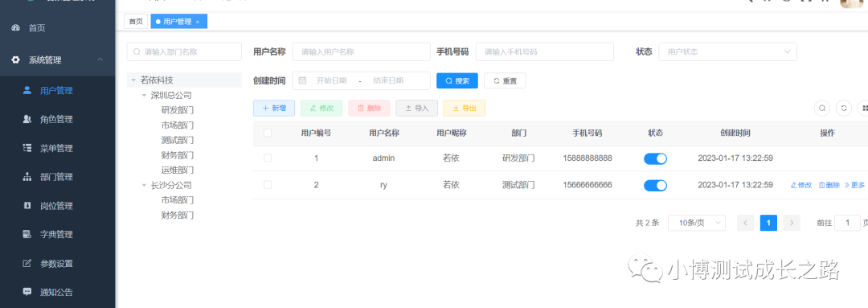Click the 开始日期 start date field
The height and width of the screenshot is (308, 868).
coord(332,80)
